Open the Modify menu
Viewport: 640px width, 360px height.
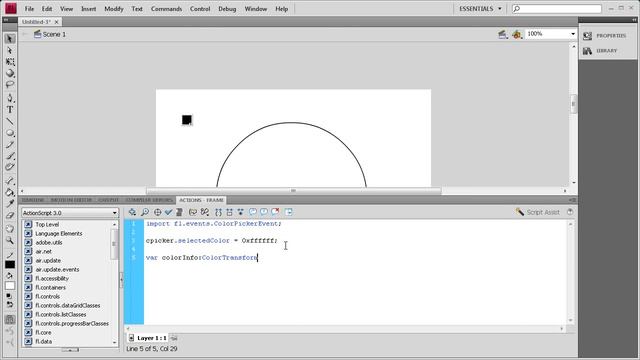(x=114, y=9)
